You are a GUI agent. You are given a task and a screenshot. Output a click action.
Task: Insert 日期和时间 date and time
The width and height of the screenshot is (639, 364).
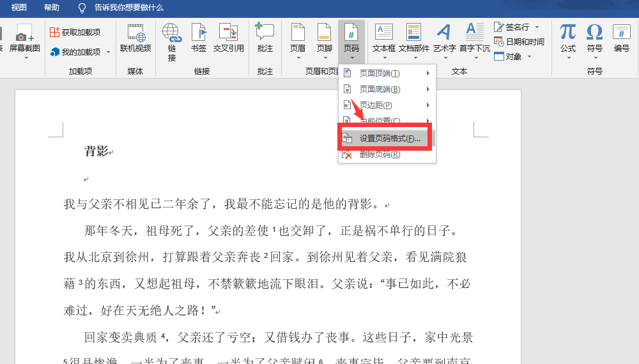click(519, 42)
